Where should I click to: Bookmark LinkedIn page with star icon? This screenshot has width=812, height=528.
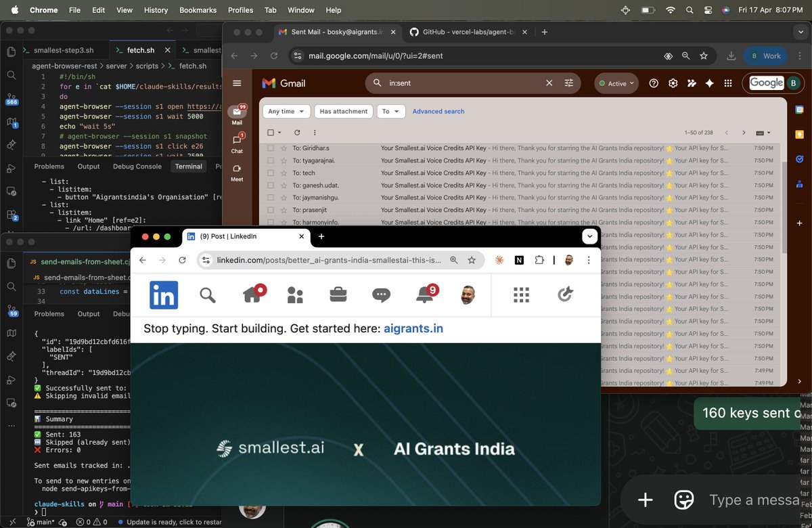click(472, 260)
